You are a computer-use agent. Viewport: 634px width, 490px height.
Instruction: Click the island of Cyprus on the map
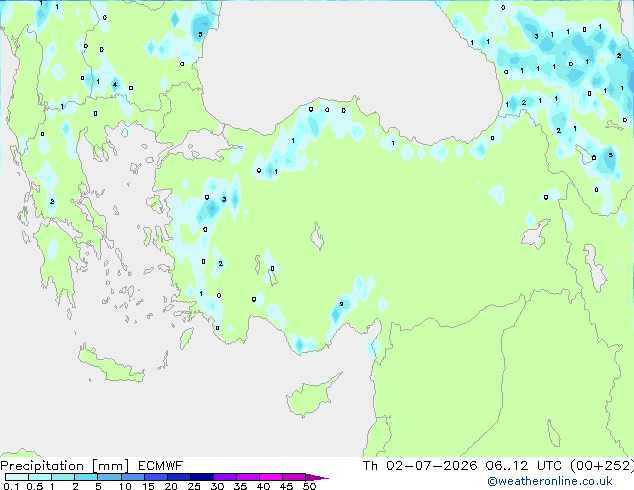tap(310, 397)
